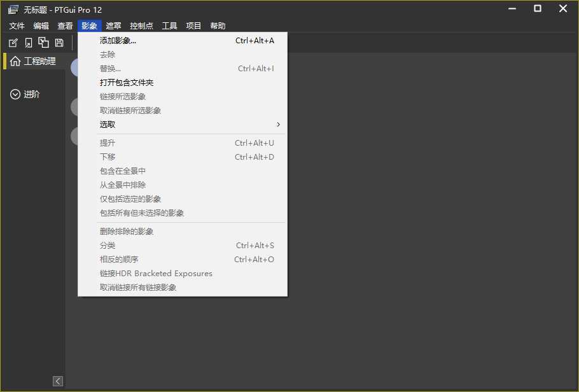Select the 工程助理 sidebar tab

[x=39, y=61]
